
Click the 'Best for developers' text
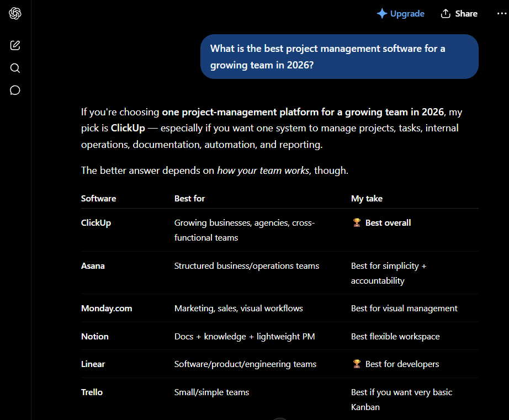tap(402, 364)
